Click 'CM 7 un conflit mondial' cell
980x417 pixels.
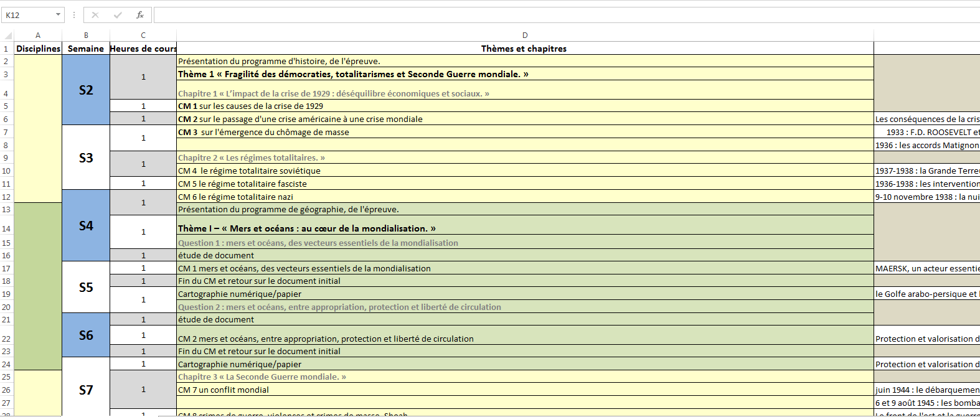pyautogui.click(x=525, y=390)
